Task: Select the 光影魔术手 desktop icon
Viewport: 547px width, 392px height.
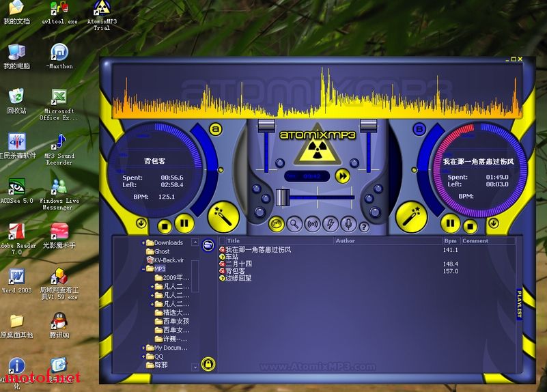Action: [x=59, y=236]
